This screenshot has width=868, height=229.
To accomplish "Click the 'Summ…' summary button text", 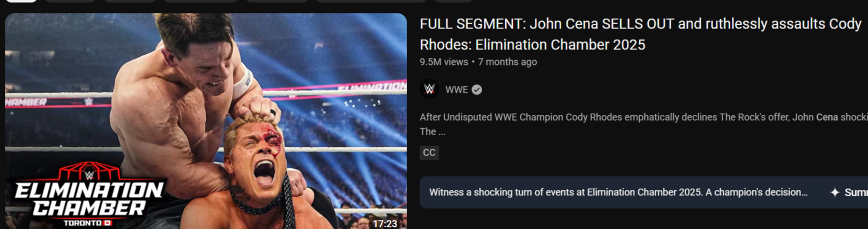I will point(856,192).
